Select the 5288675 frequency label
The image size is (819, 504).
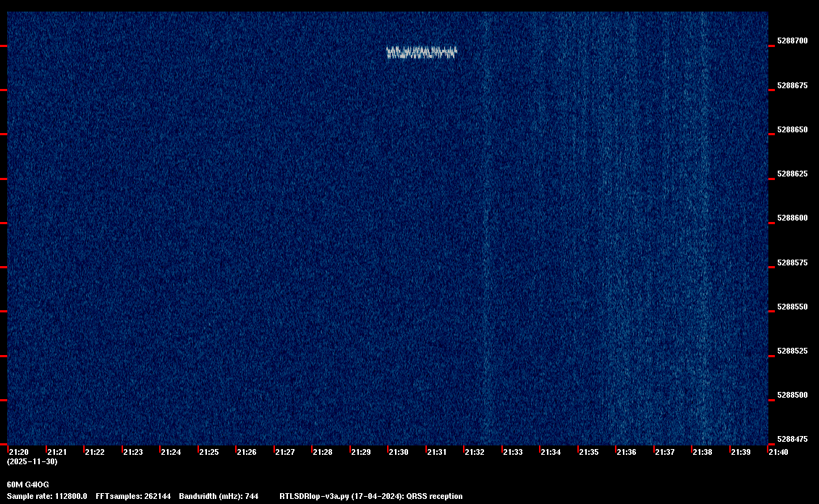792,85
